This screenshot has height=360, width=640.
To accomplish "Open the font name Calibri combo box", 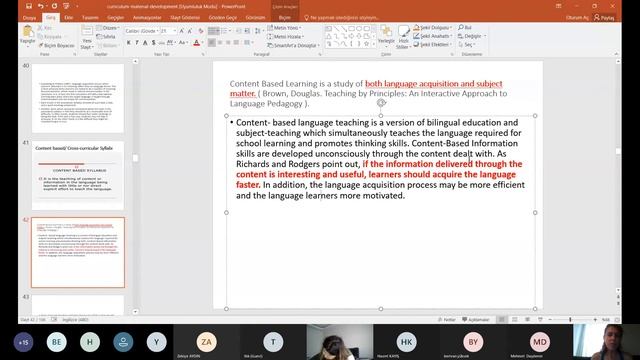I will click(x=142, y=31).
